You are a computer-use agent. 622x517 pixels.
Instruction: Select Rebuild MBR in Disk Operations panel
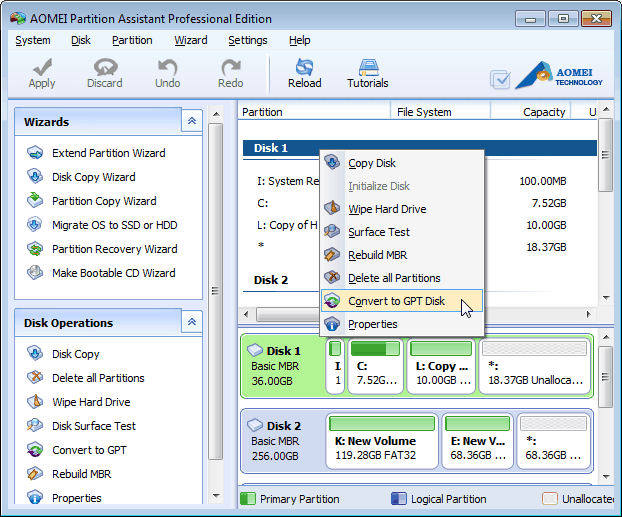(69, 474)
